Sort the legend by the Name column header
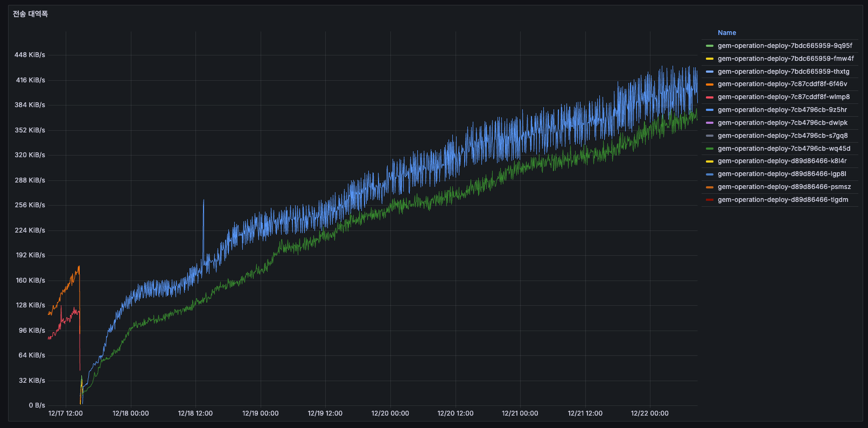Viewport: 868px width, 428px height. (726, 33)
